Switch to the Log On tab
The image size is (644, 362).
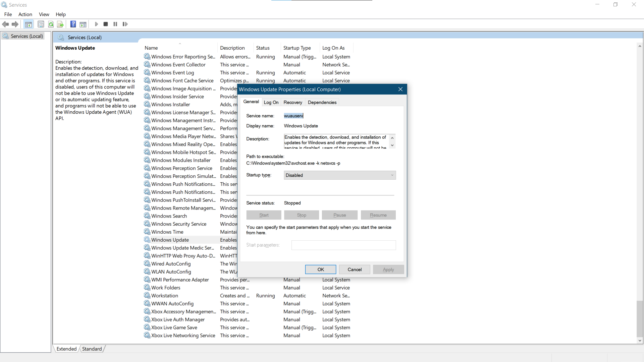pos(271,102)
